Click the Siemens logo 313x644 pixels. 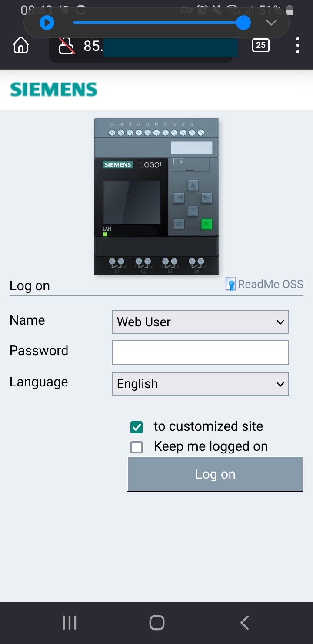54,90
